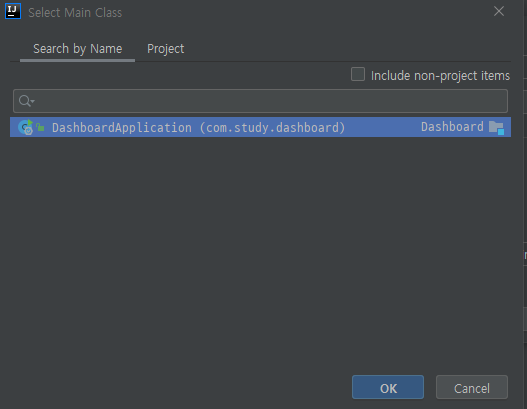527x409 pixels.
Task: Open the search options magnifier dropdown
Action: click(x=26, y=100)
